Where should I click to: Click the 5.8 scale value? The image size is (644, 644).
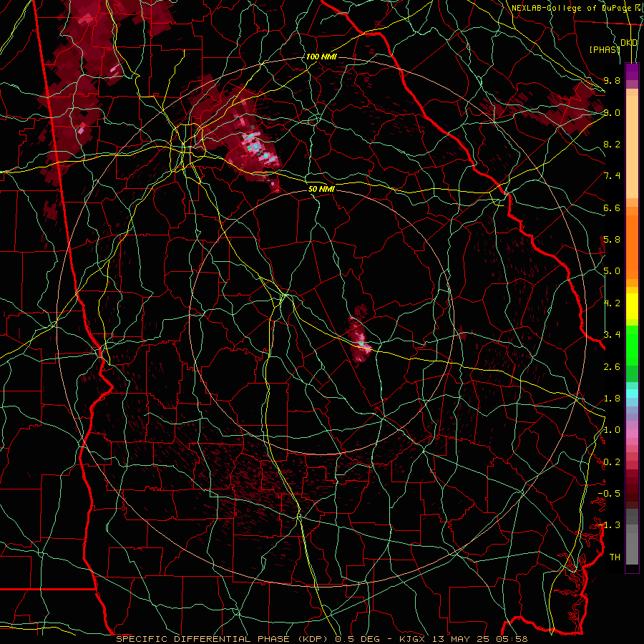point(612,240)
